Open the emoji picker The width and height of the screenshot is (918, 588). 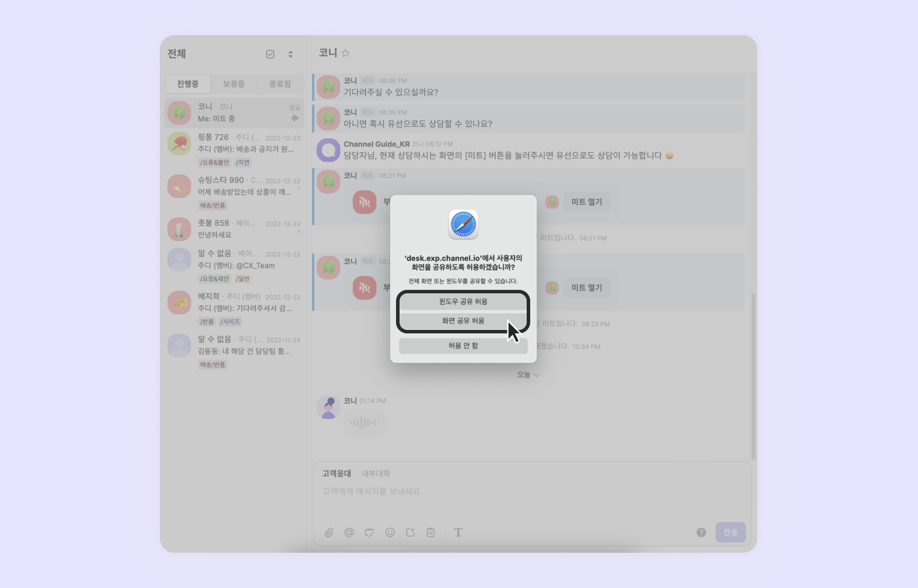[x=390, y=533]
